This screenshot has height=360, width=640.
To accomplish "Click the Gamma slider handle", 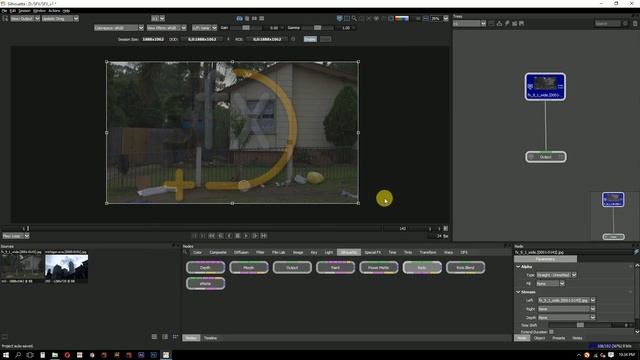I will coord(318,28).
